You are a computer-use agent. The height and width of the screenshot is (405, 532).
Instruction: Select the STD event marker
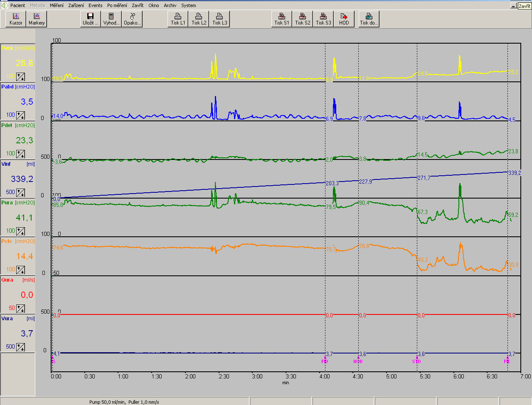tap(416, 360)
